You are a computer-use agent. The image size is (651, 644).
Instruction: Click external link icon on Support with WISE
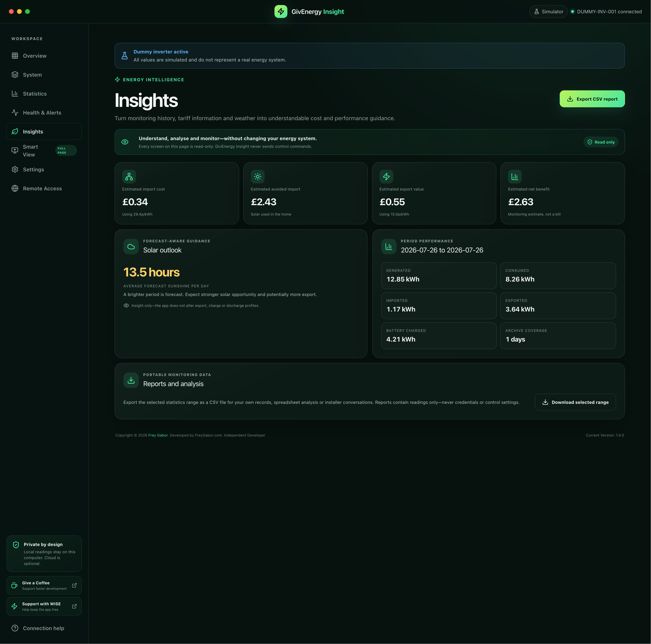[x=74, y=606]
